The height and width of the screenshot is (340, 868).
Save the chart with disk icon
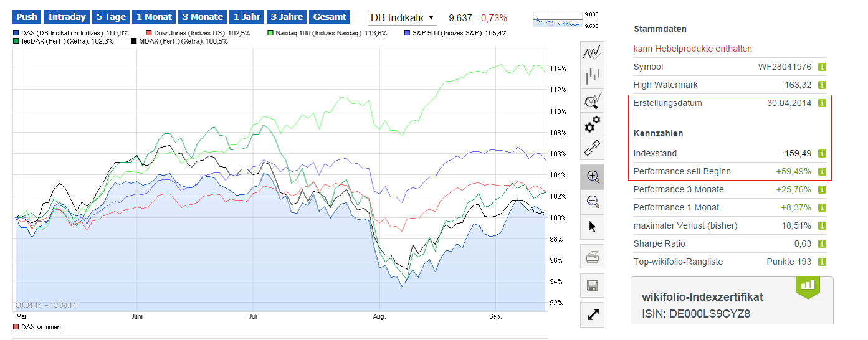click(593, 286)
